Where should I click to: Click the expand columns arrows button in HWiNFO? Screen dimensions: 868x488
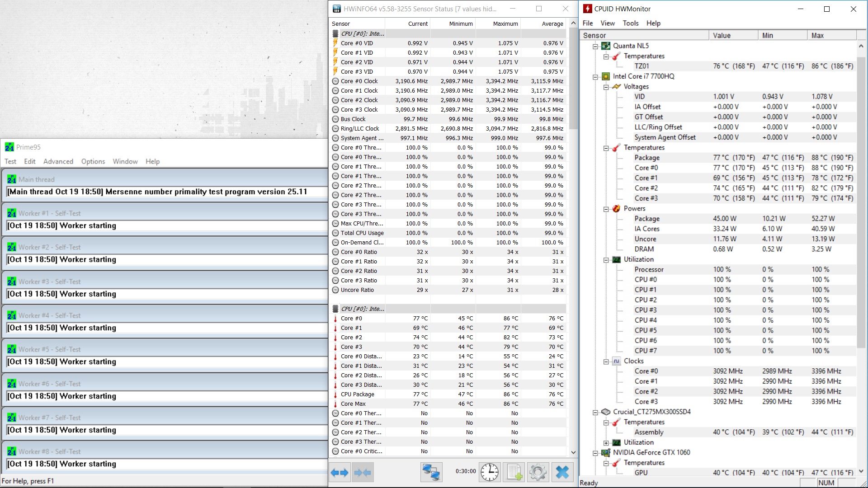[x=340, y=473]
